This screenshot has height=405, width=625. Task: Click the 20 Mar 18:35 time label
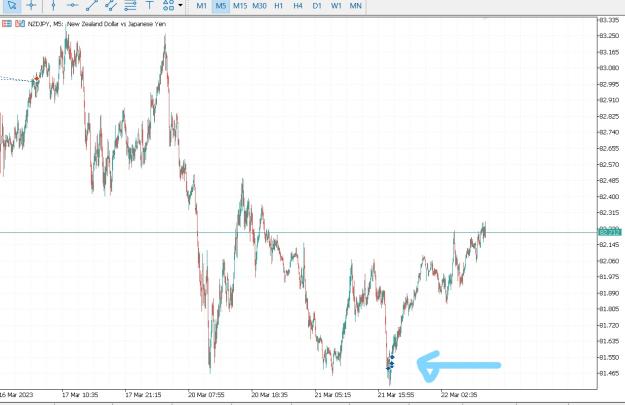pyautogui.click(x=269, y=395)
